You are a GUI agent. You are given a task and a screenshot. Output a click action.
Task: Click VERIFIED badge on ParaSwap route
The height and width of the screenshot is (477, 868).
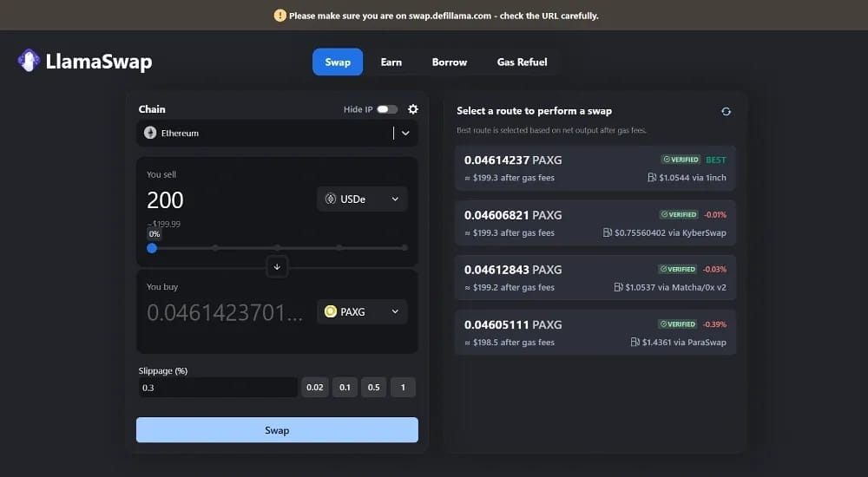(x=677, y=323)
